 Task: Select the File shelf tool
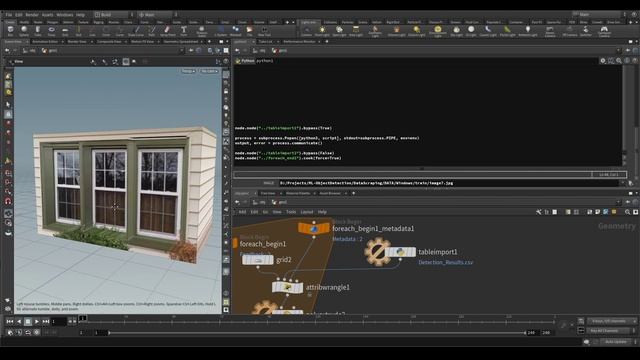[249, 31]
